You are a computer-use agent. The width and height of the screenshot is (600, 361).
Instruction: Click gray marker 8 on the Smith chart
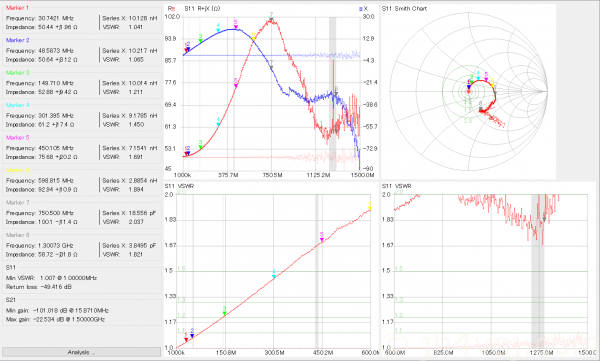(x=481, y=109)
